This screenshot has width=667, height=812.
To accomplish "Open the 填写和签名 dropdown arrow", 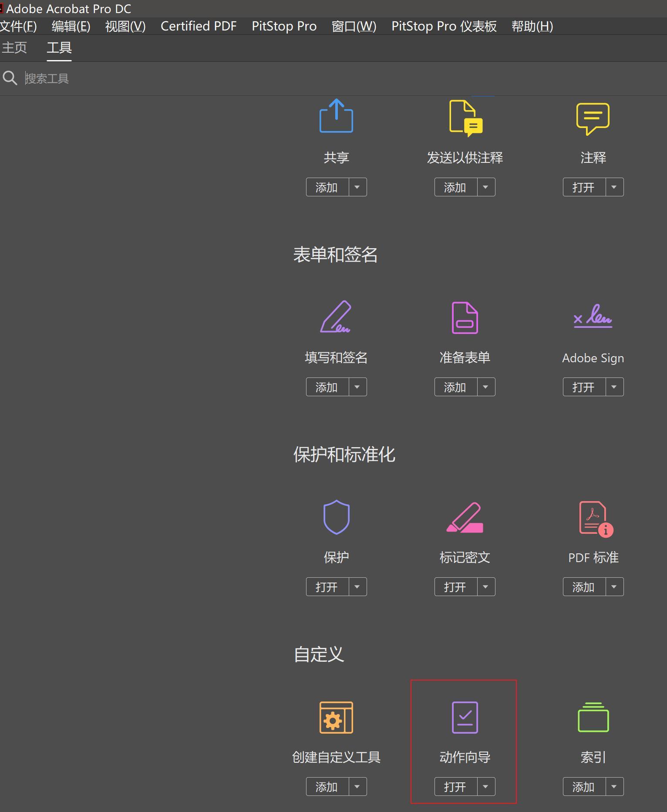I will click(x=357, y=387).
